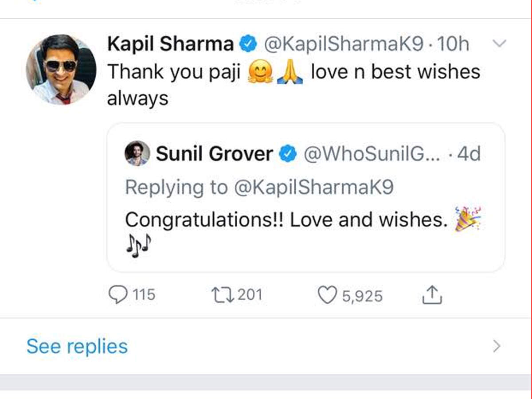Click the 10h timestamp
The width and height of the screenshot is (532, 399).
pos(453,44)
